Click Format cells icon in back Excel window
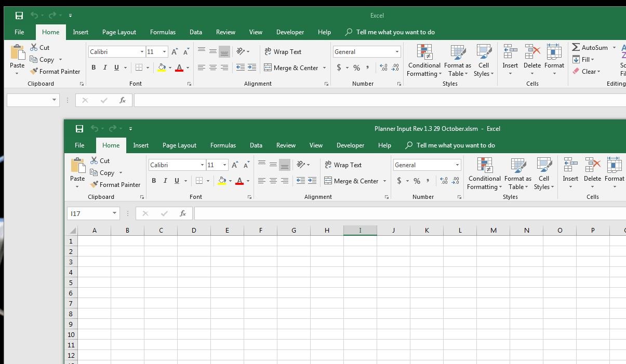626x364 pixels. pos(554,51)
